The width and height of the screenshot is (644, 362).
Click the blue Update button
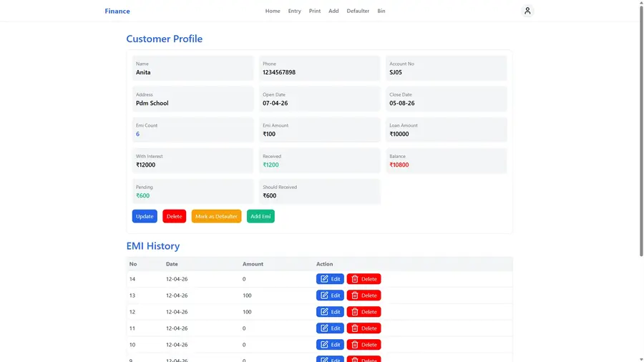tap(145, 216)
